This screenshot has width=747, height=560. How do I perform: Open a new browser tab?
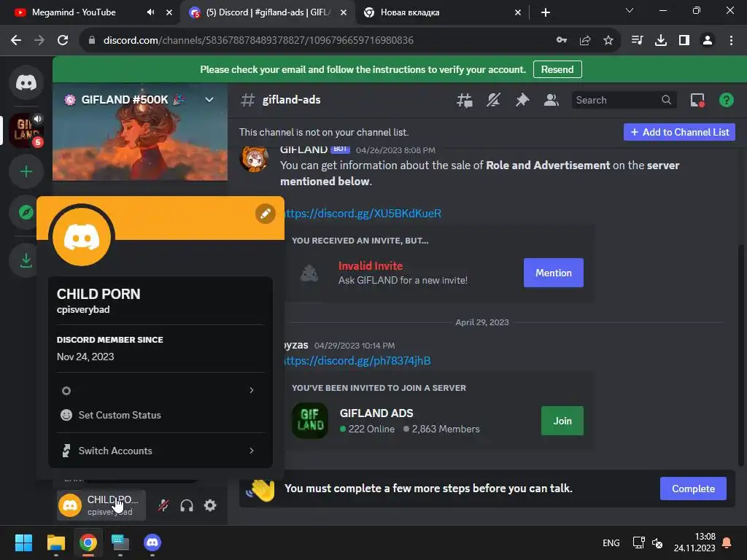(x=546, y=12)
